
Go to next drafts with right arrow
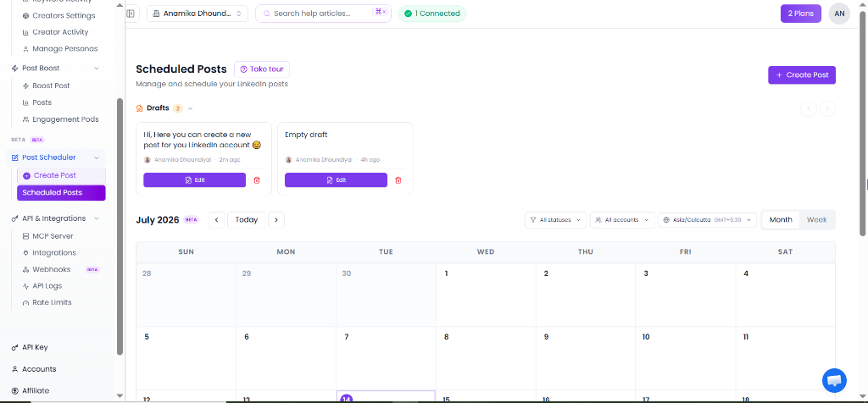pyautogui.click(x=827, y=109)
